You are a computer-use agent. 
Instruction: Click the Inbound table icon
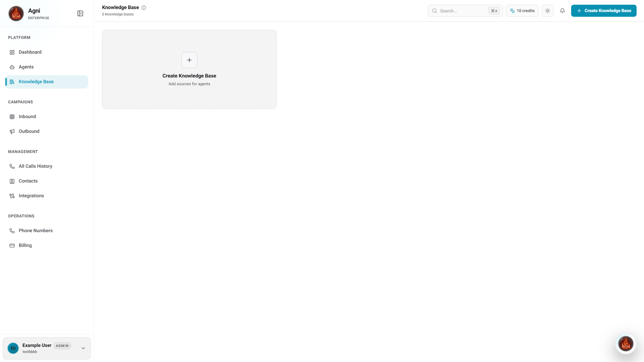point(12,117)
